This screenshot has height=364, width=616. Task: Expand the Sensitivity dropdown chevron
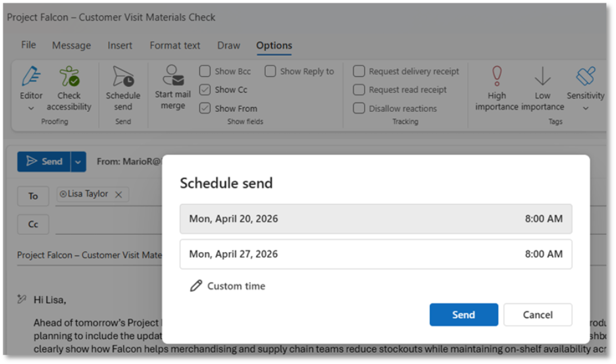(585, 108)
